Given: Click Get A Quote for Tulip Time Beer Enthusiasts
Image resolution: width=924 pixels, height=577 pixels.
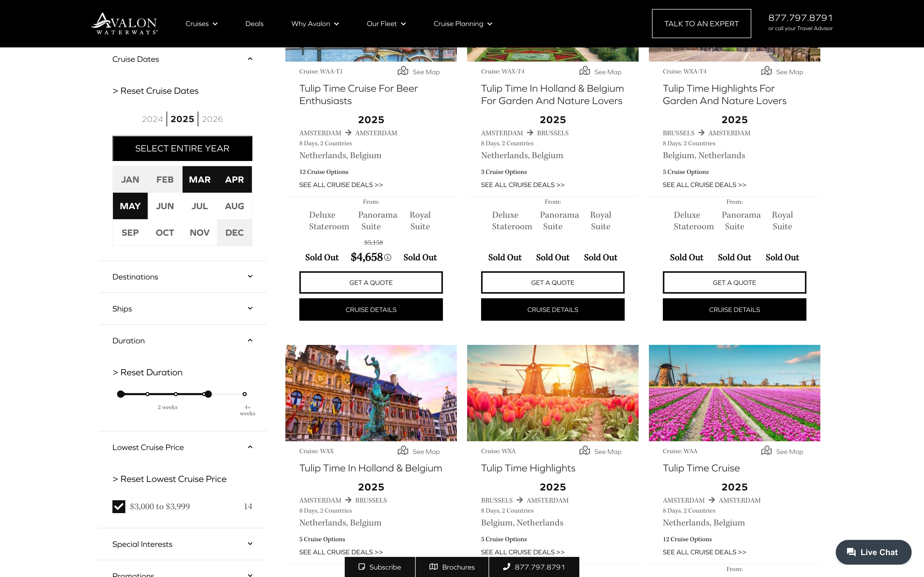Looking at the screenshot, I should pos(370,282).
